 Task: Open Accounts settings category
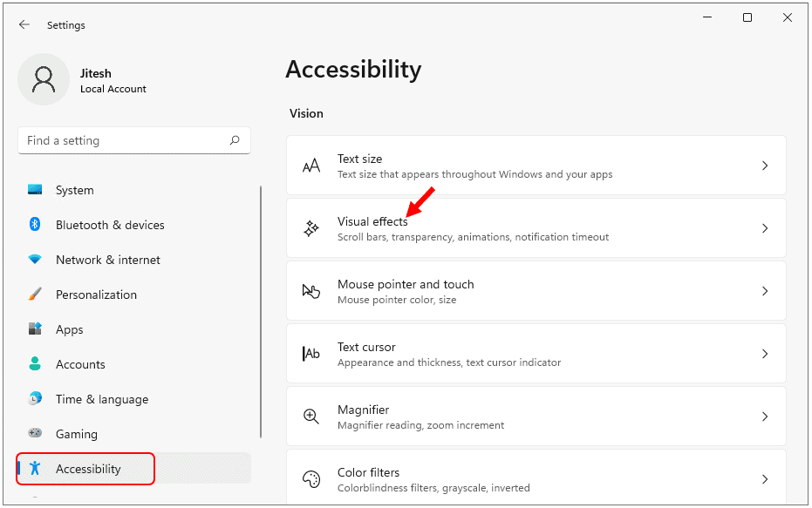coord(134,364)
